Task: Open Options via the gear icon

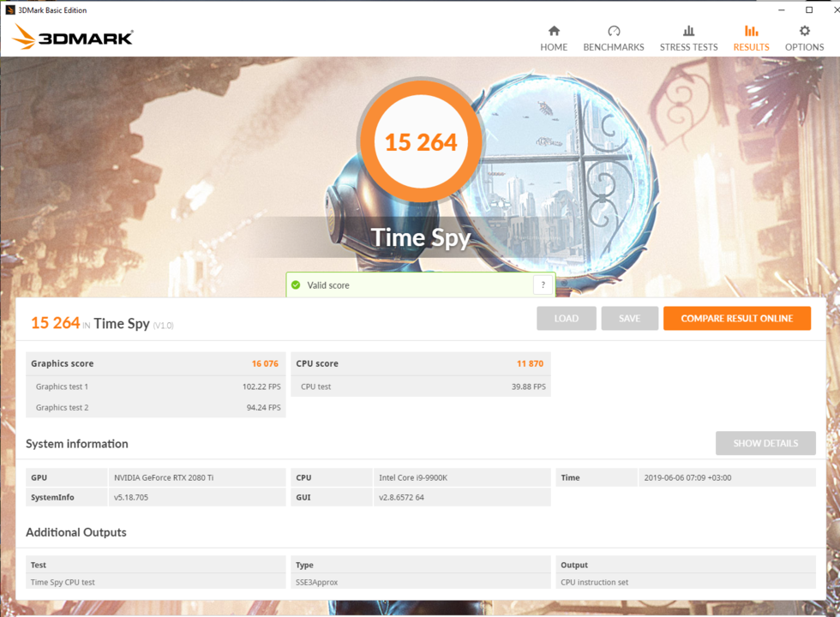Action: [x=804, y=31]
